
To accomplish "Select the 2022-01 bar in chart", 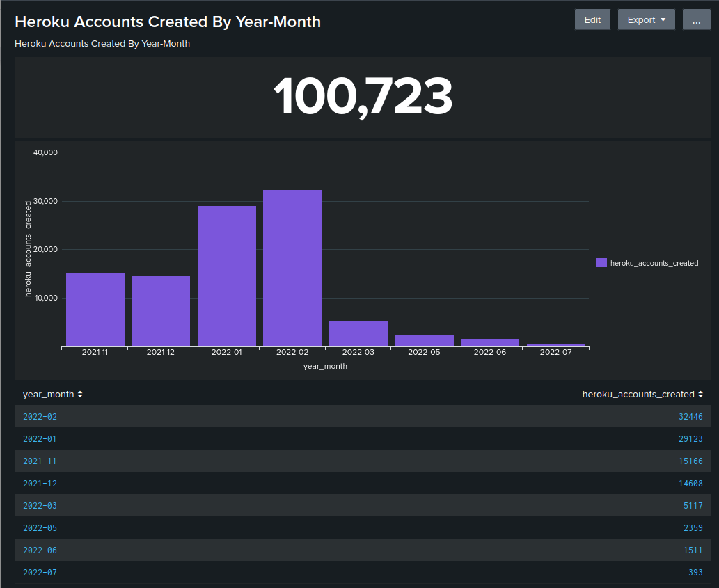I will pos(226,276).
